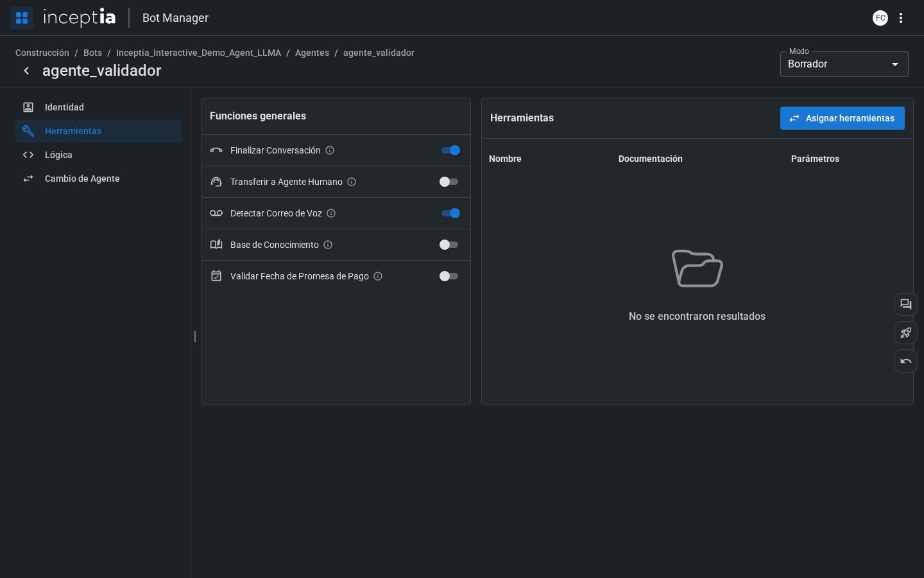Go to Agentes breadcrumb

tap(312, 53)
